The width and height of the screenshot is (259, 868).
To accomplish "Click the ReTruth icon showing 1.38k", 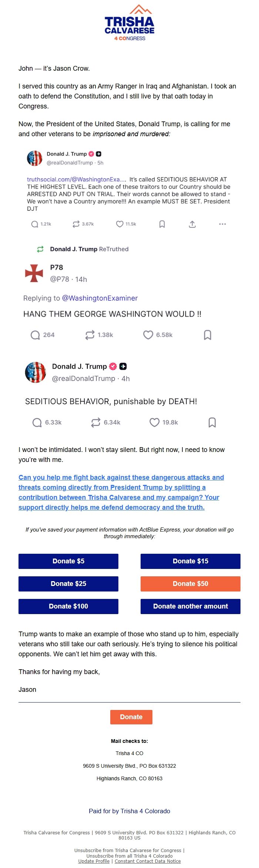I will point(90,335).
